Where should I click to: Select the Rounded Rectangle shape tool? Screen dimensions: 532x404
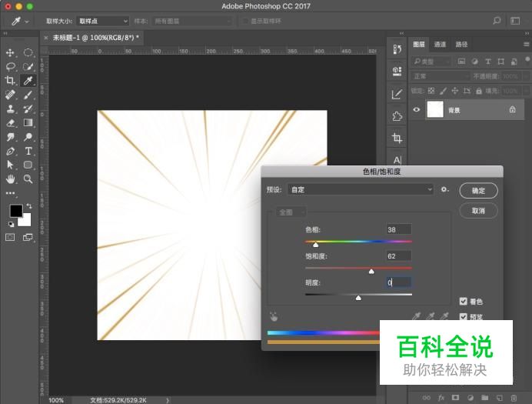[28, 165]
